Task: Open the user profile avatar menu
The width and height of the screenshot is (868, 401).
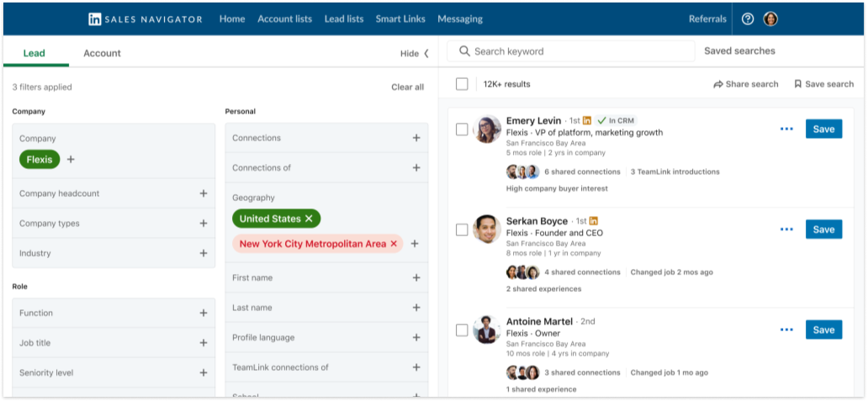Action: pos(770,18)
